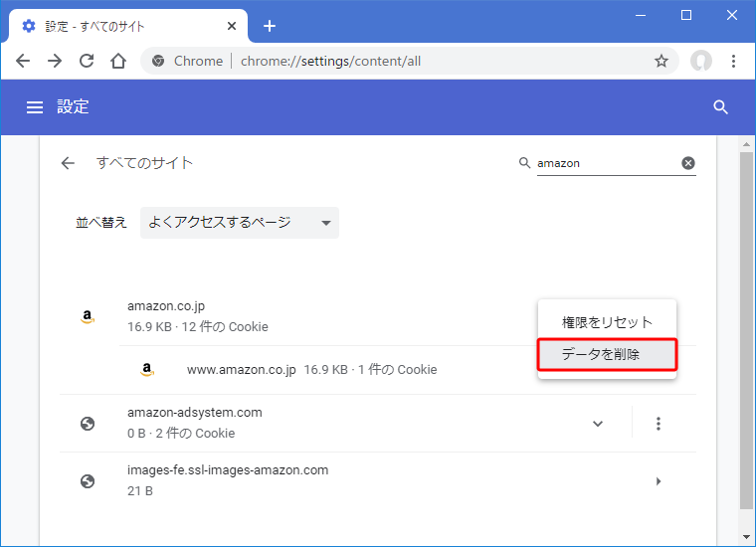The image size is (756, 547).
Task: Open more actions for amazon-adsystem.com
Action: [x=658, y=424]
